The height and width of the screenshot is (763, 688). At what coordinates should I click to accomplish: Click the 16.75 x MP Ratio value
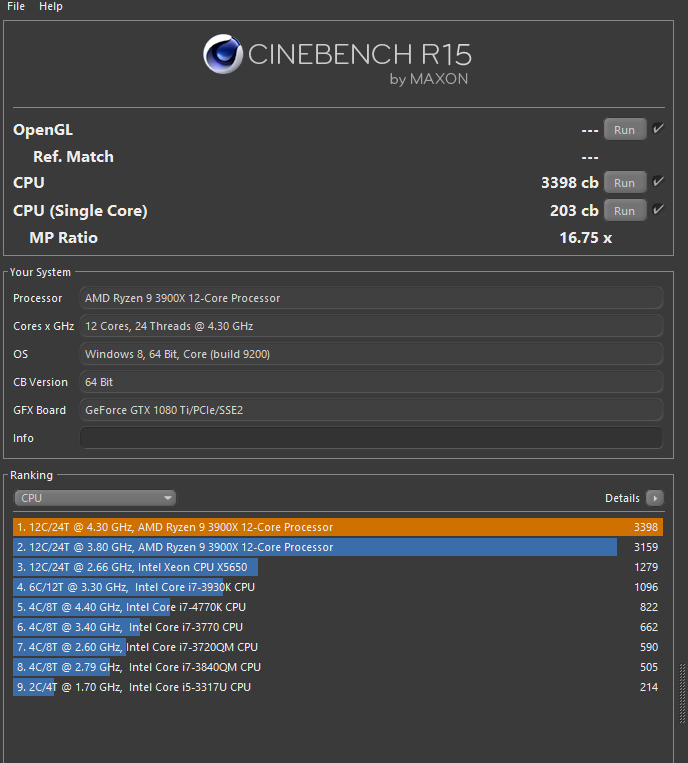pyautogui.click(x=585, y=238)
